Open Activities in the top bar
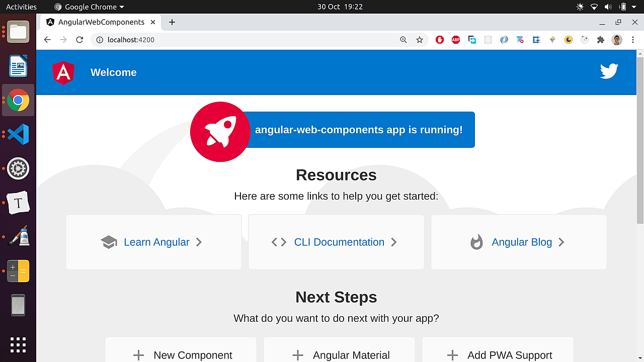Screen dimensions: 644x362 pos(21,7)
